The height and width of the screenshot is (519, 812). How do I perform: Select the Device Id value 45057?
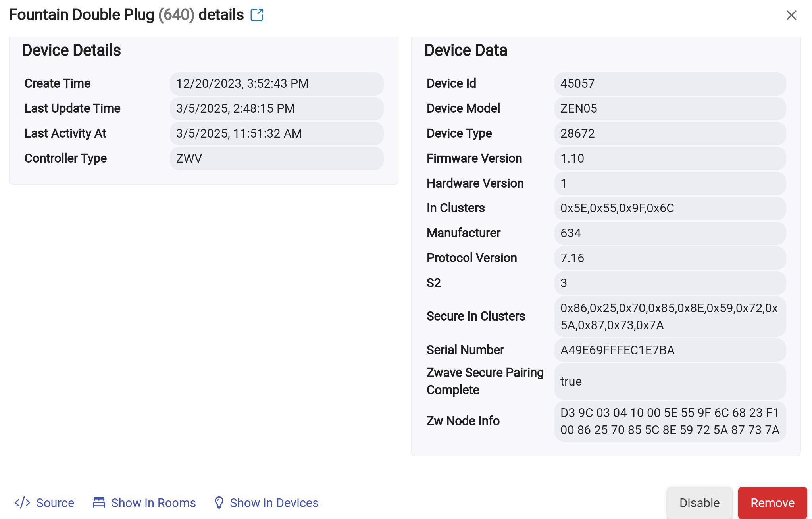tap(577, 84)
